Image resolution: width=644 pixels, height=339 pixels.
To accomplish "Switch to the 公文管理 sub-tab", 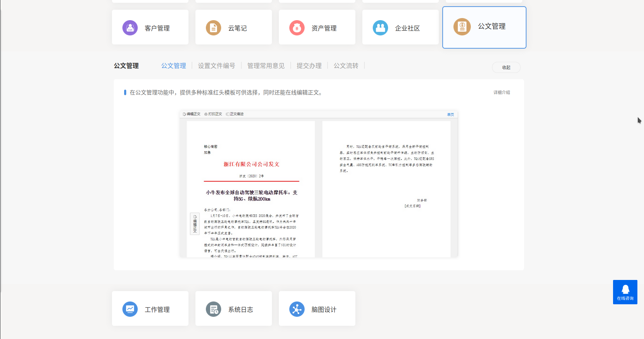I will 174,66.
